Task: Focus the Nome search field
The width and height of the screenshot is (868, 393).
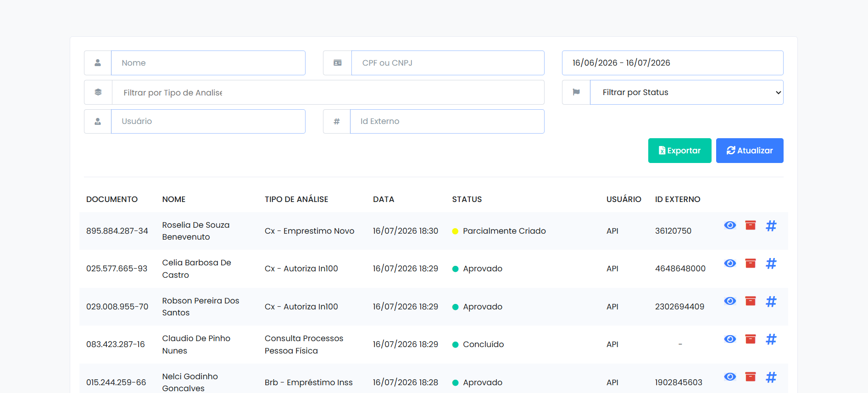Action: (208, 63)
